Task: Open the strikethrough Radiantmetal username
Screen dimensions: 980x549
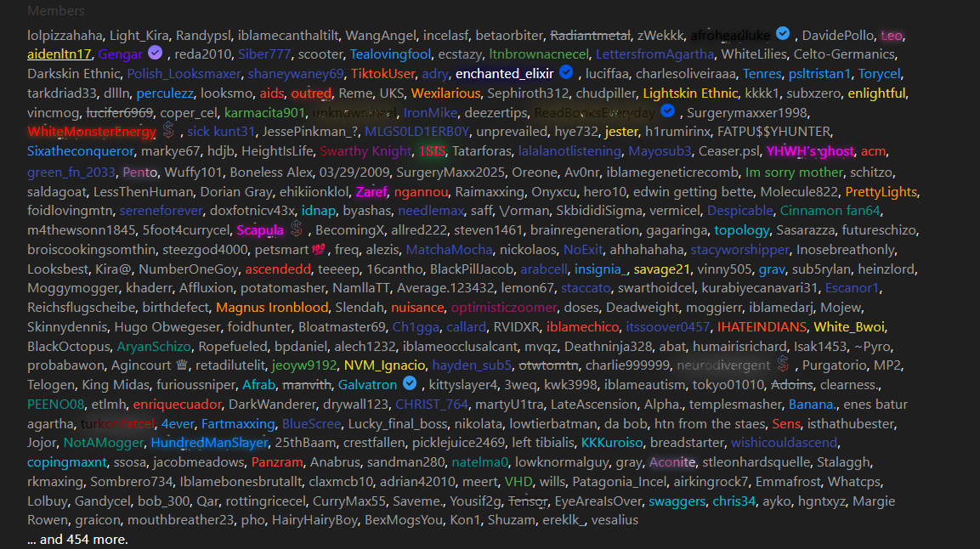Action: [x=590, y=36]
